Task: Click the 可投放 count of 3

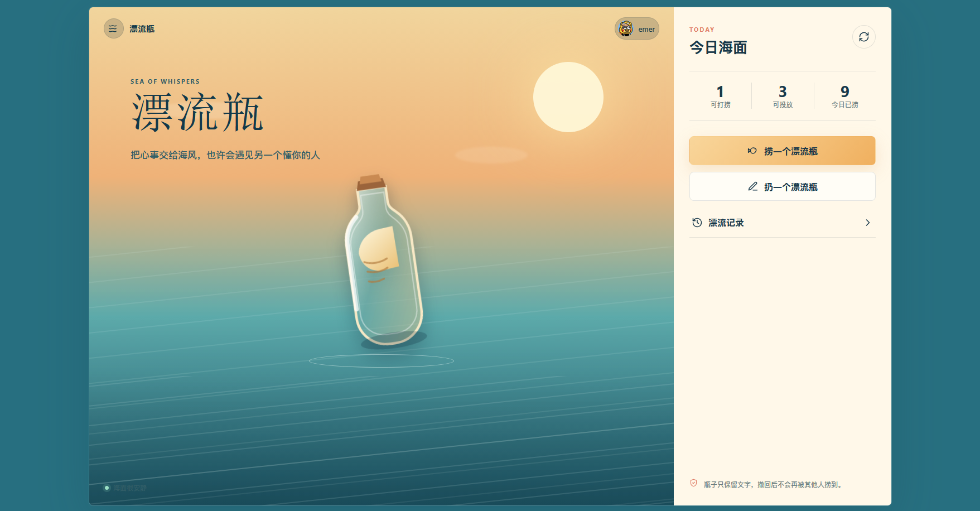Action: pyautogui.click(x=783, y=91)
